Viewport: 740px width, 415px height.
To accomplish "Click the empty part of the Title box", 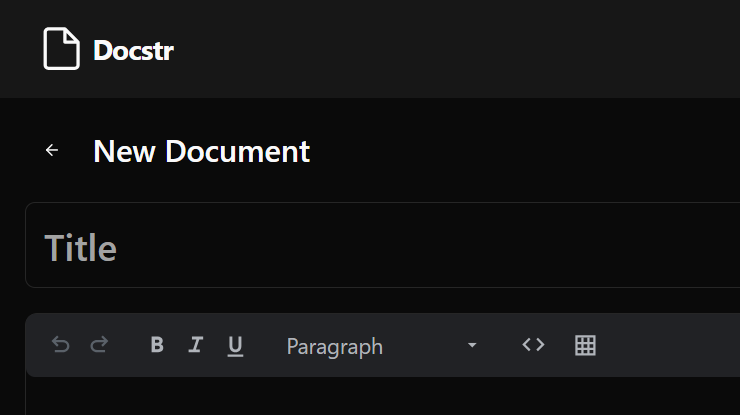I will coord(425,245).
